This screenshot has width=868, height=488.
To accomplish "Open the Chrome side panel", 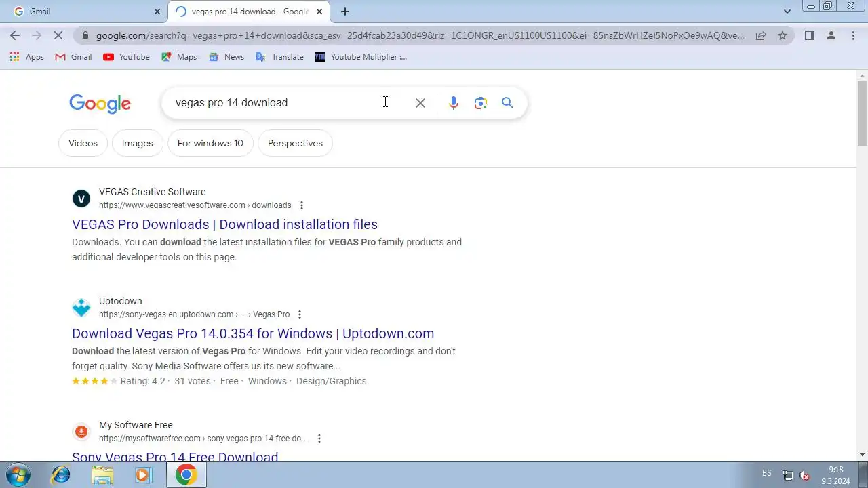I will tap(809, 35).
